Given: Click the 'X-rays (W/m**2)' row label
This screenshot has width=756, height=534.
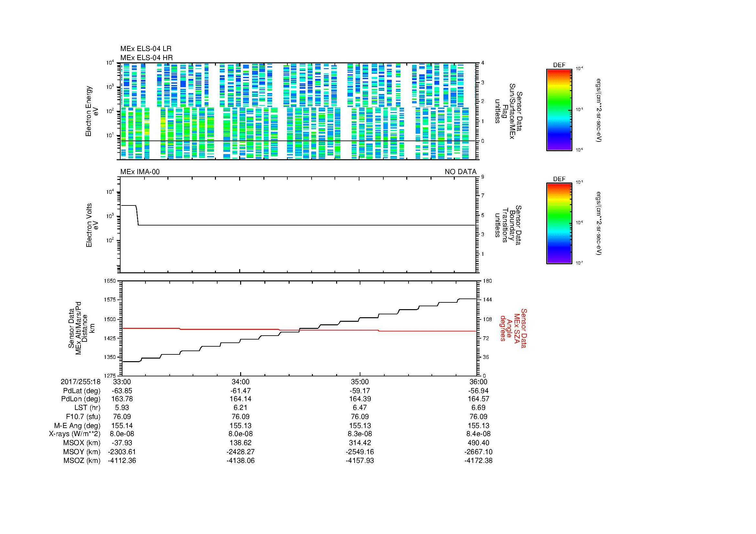Looking at the screenshot, I should pos(75,434).
